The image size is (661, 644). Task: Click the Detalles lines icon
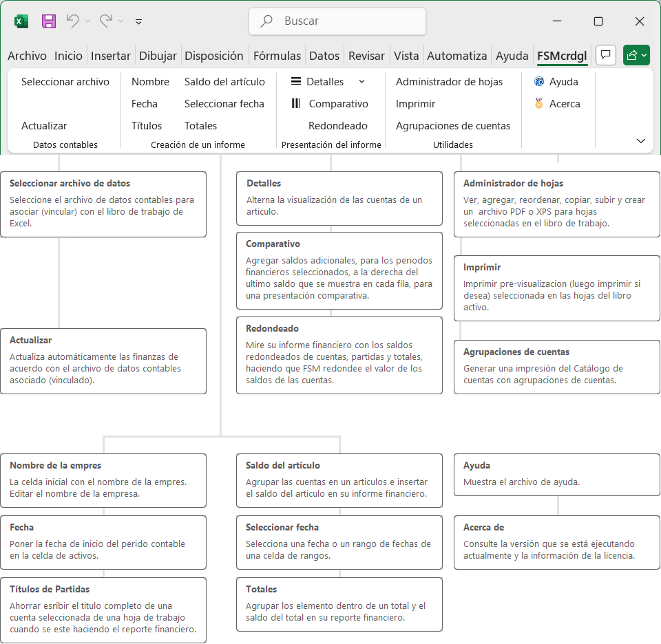[296, 82]
